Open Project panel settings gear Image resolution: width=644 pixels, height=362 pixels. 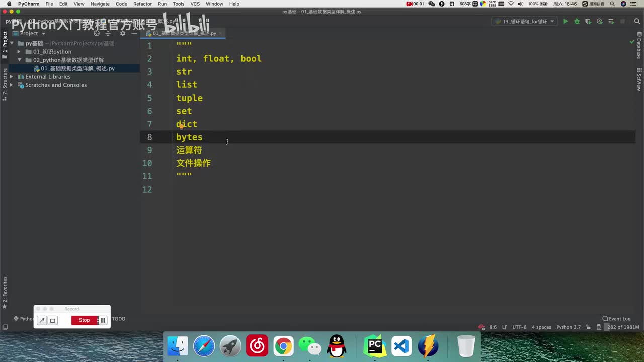[x=122, y=33]
